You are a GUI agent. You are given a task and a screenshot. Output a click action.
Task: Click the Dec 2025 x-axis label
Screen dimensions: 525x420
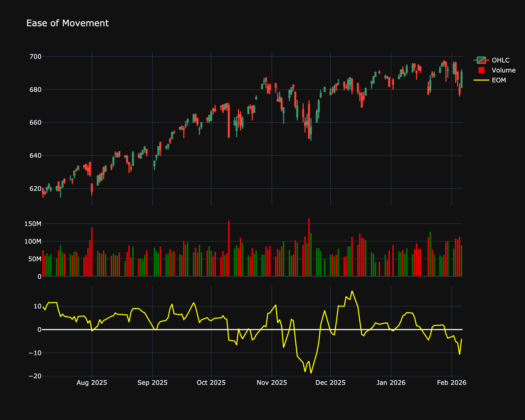pyautogui.click(x=330, y=383)
